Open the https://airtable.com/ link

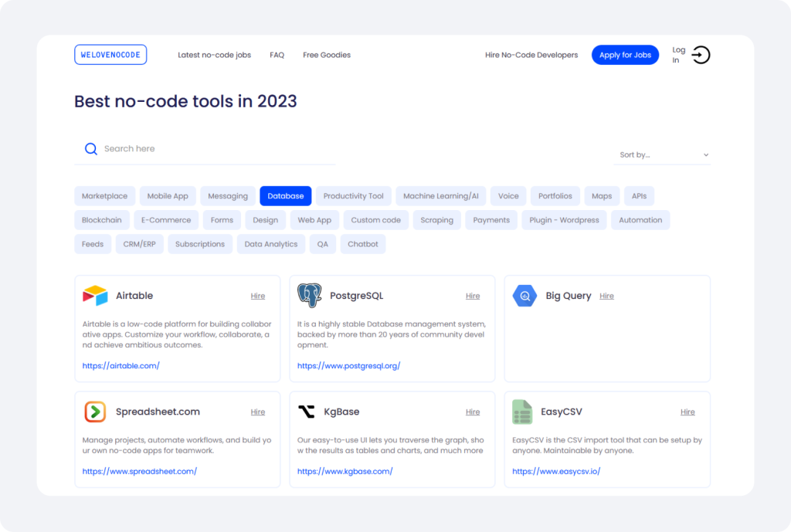click(121, 365)
